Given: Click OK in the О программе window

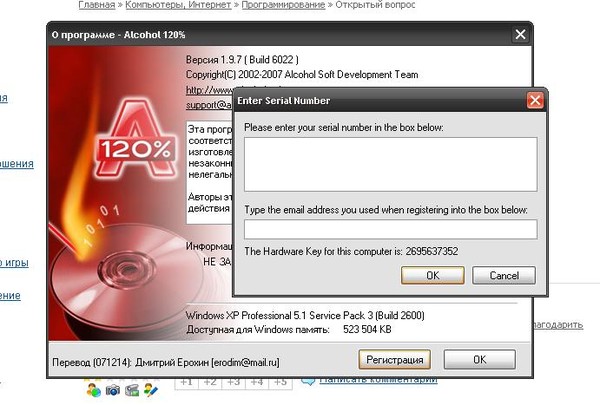Looking at the screenshot, I should coord(480,360).
